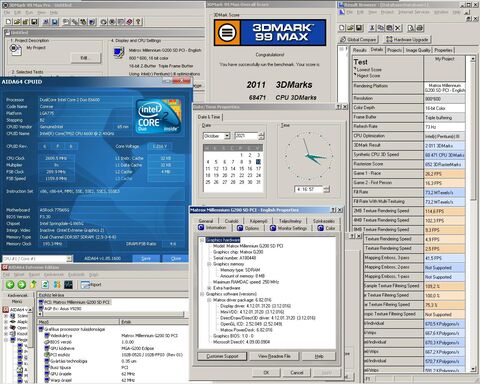Click the black graph monitor icon in AIDA64
This screenshot has height=384, width=480.
point(68,284)
